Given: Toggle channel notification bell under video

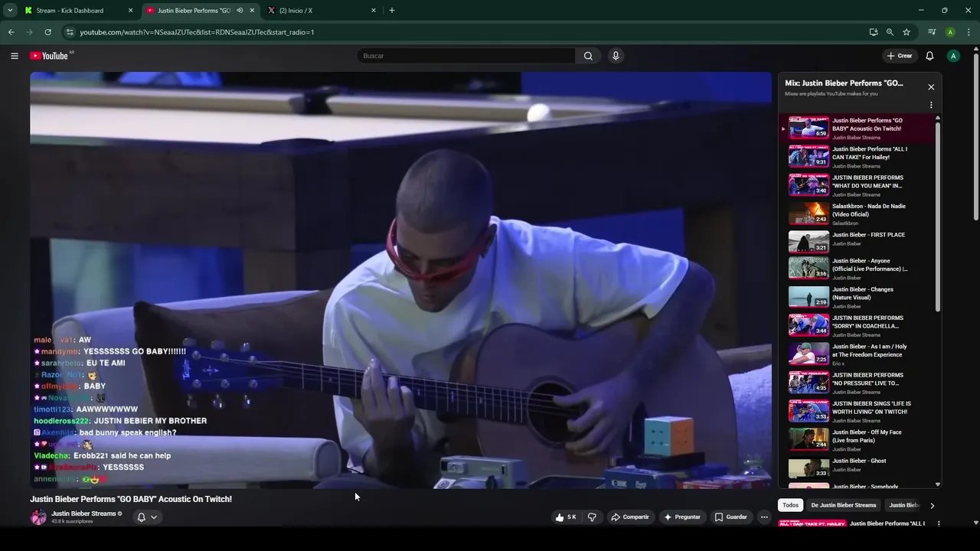Looking at the screenshot, I should [141, 517].
